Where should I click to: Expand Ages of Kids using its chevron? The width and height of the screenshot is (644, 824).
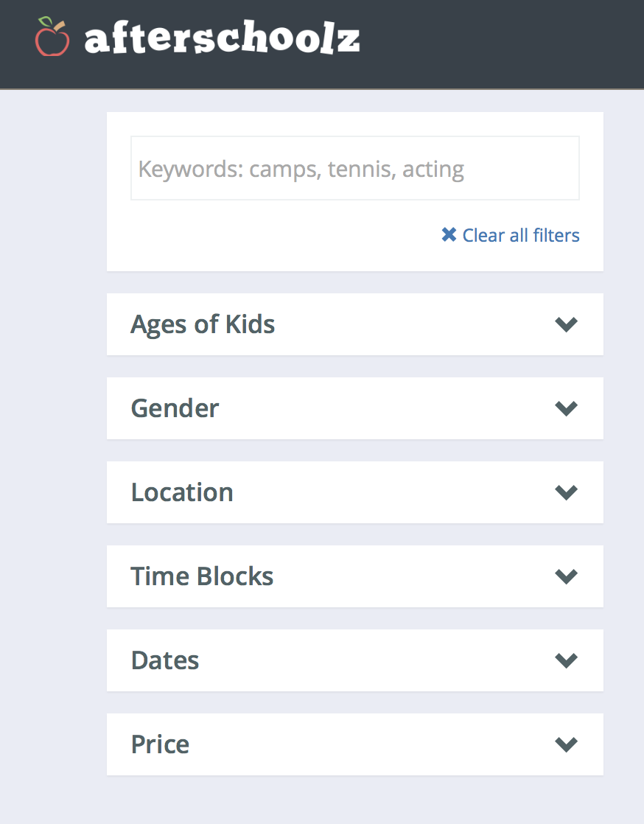pos(566,324)
